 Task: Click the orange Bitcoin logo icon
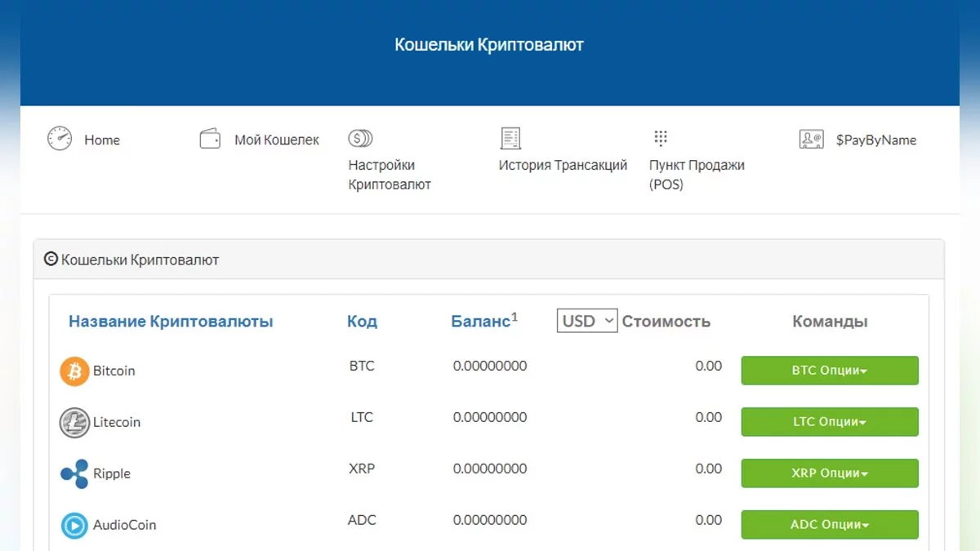(x=74, y=371)
